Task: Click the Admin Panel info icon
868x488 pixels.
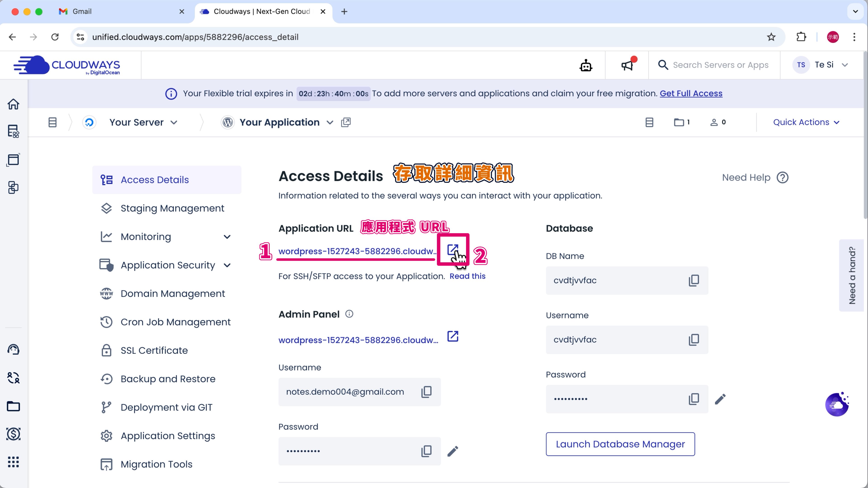Action: [349, 314]
